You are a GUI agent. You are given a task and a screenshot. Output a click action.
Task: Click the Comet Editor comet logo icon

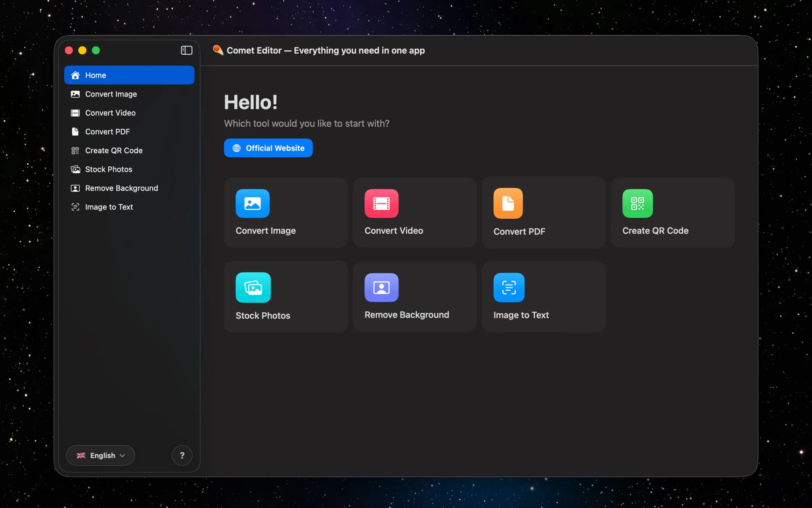(x=218, y=50)
